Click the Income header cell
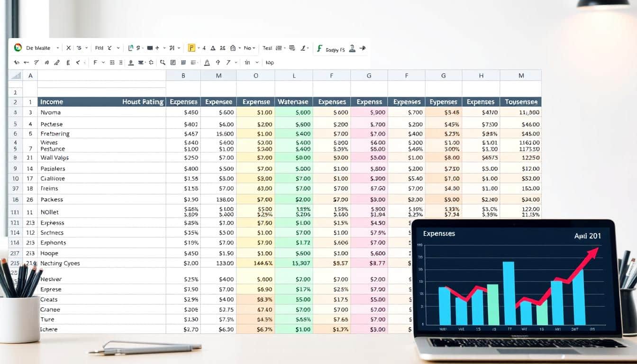 coord(52,102)
